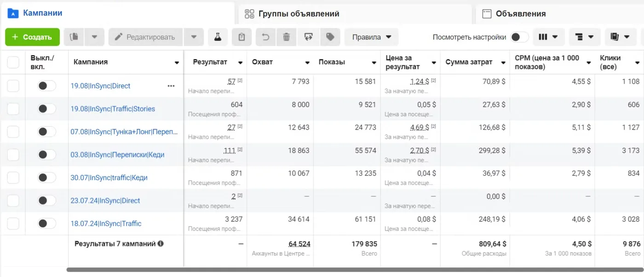The height and width of the screenshot is (277, 644).
Task: Click the clipboard icon in the toolbar
Action: [241, 37]
